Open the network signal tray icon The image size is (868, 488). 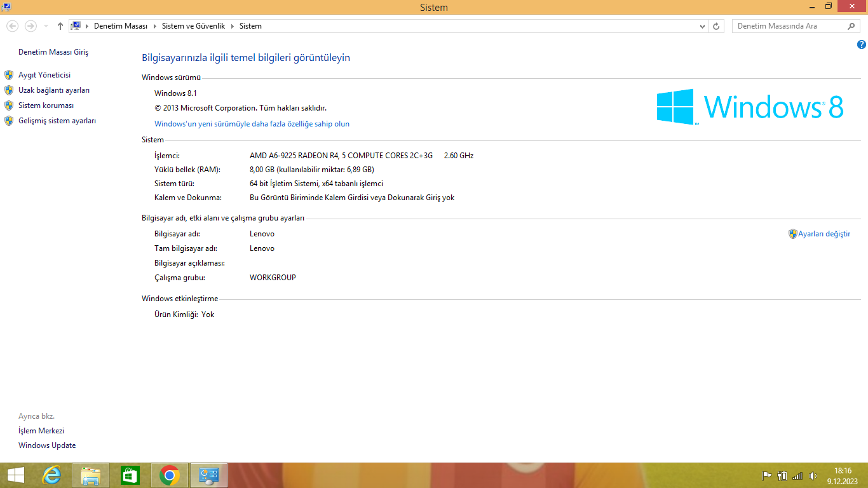[x=797, y=476]
